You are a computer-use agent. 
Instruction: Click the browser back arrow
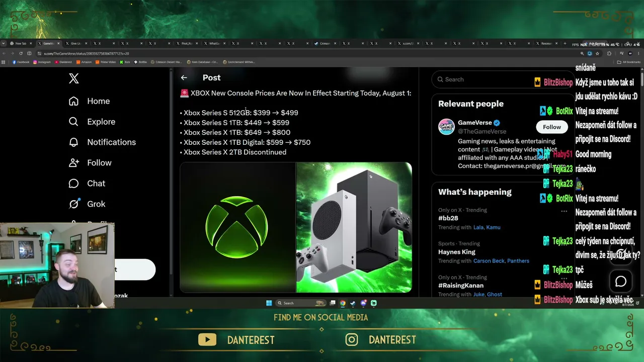[5, 53]
